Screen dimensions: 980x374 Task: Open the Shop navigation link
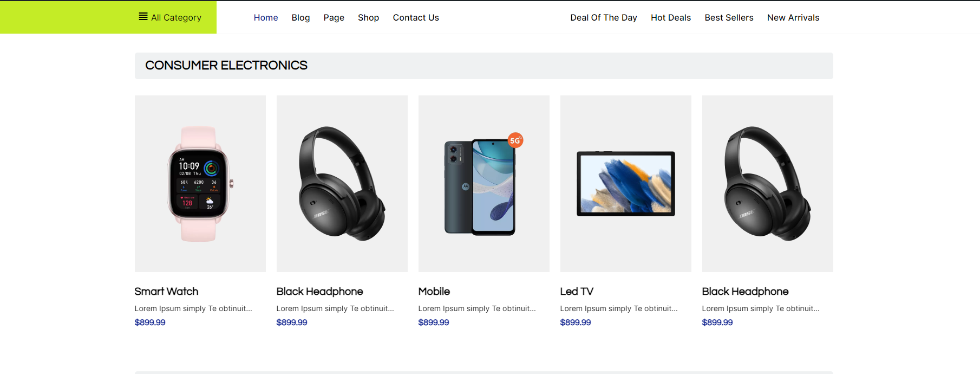368,18
